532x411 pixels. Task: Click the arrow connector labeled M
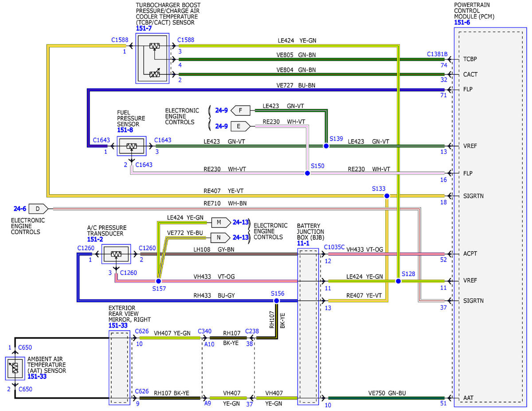click(220, 222)
